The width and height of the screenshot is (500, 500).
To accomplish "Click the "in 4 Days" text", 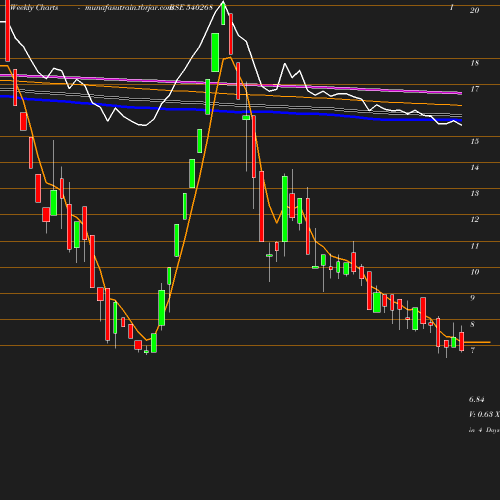I will 484,430.
